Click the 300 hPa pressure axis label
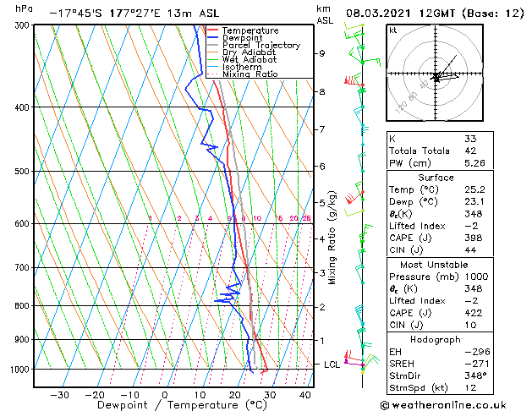This screenshot has height=411, width=532. click(24, 25)
